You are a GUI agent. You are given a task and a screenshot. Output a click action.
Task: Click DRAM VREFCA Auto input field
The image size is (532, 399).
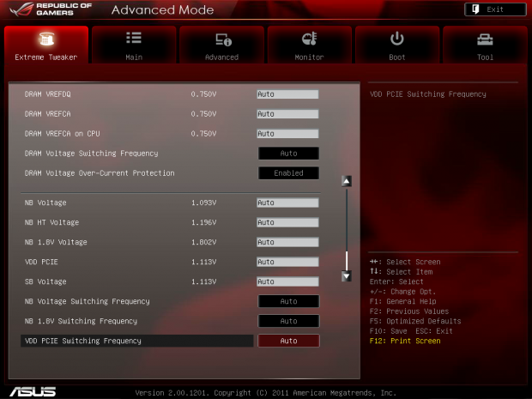pos(287,113)
